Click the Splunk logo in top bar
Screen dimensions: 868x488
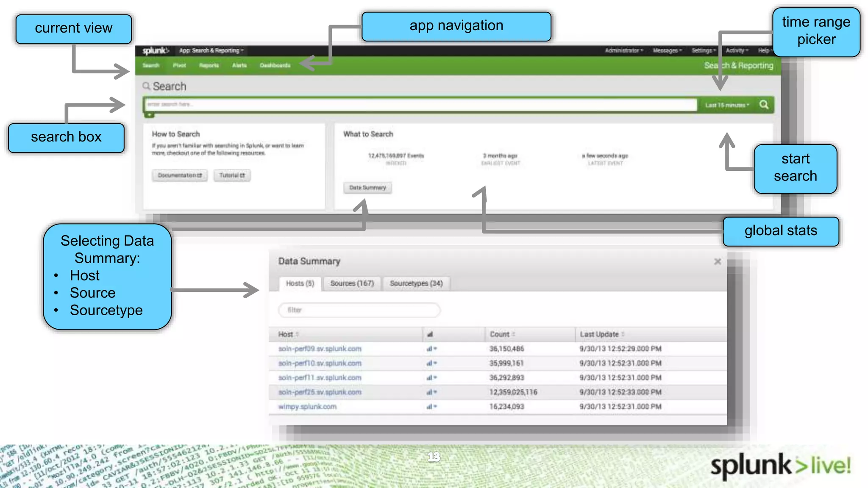pyautogui.click(x=156, y=51)
